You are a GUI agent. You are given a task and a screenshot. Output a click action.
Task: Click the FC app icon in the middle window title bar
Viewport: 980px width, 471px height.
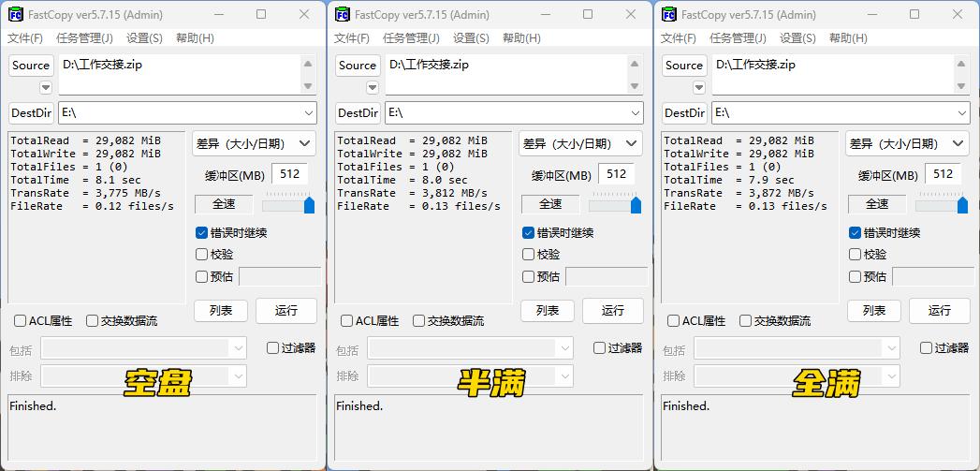click(342, 14)
